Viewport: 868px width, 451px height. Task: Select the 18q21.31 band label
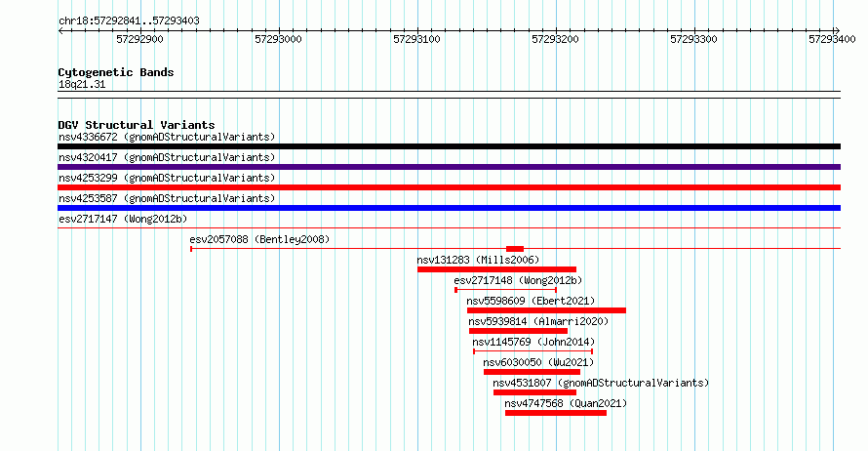(82, 84)
